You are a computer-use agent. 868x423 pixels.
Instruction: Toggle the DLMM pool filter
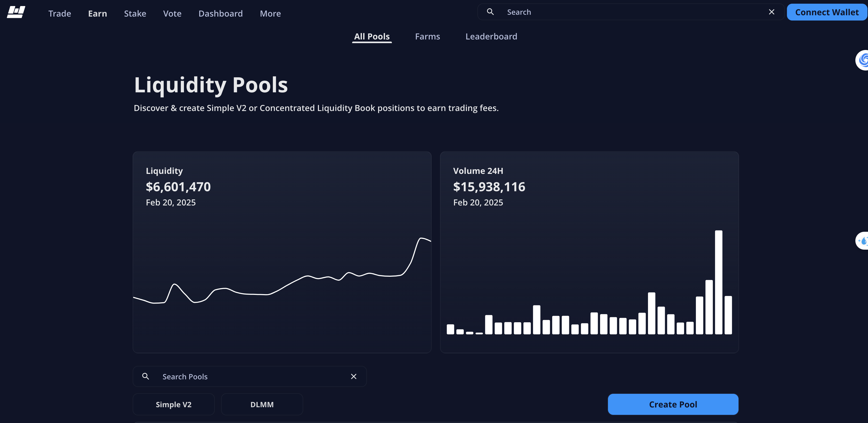[x=262, y=404]
